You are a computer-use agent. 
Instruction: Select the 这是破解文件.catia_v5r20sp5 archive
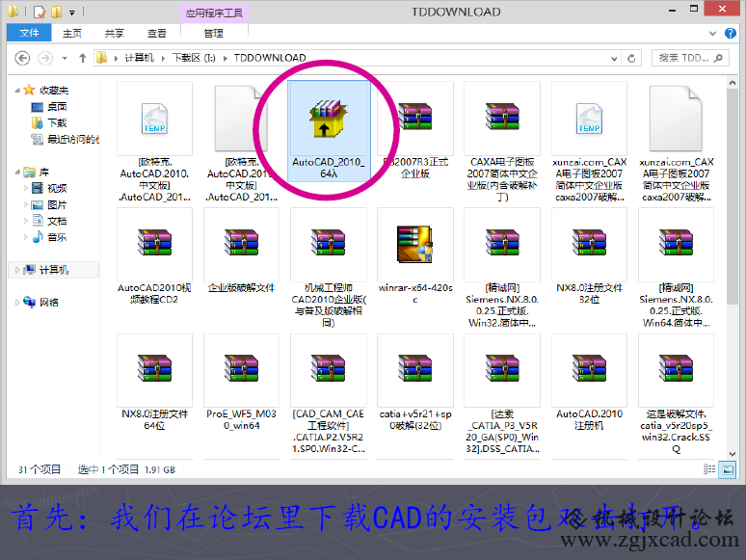point(676,368)
